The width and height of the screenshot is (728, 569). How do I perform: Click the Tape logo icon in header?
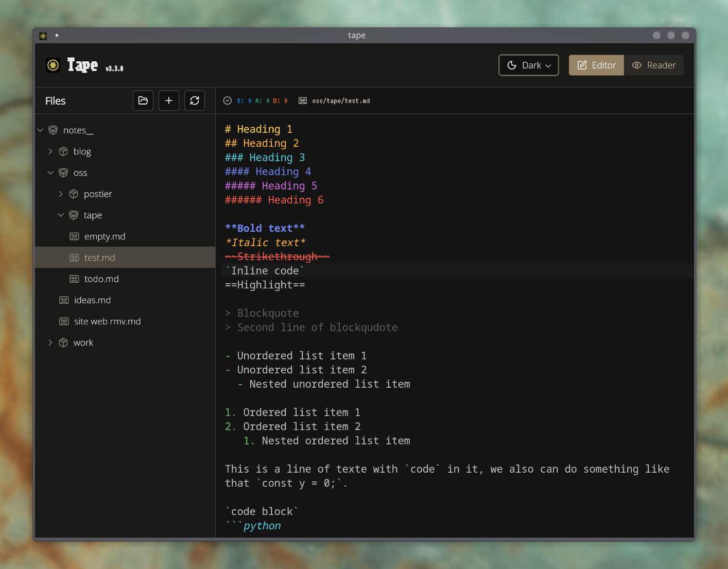[53, 65]
